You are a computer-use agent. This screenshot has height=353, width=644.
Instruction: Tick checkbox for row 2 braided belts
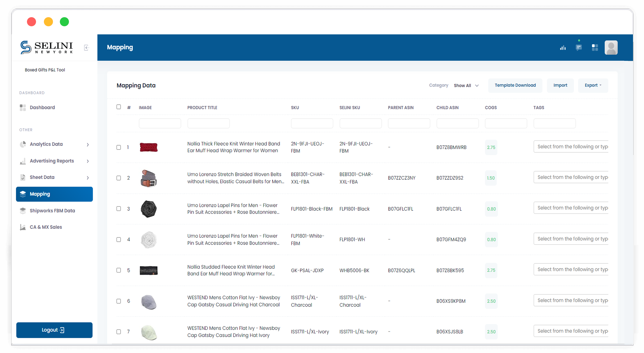tap(119, 178)
